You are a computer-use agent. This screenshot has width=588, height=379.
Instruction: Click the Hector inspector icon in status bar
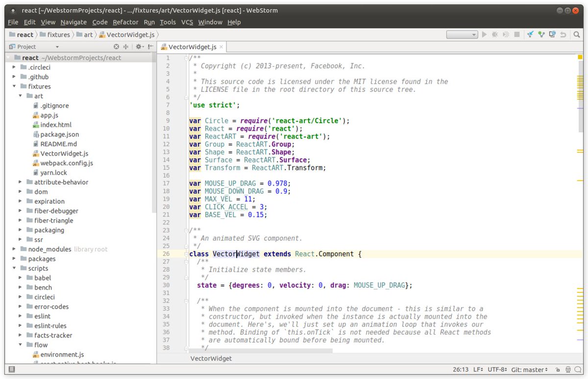coord(568,370)
